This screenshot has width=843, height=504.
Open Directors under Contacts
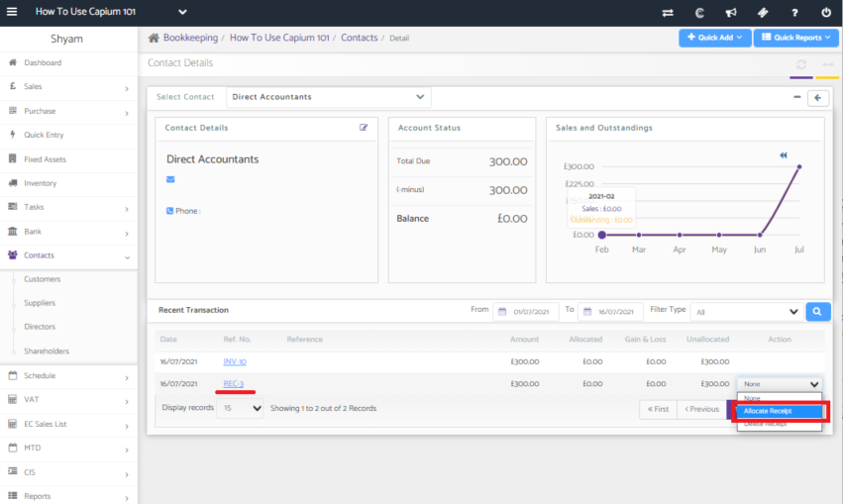pyautogui.click(x=40, y=326)
